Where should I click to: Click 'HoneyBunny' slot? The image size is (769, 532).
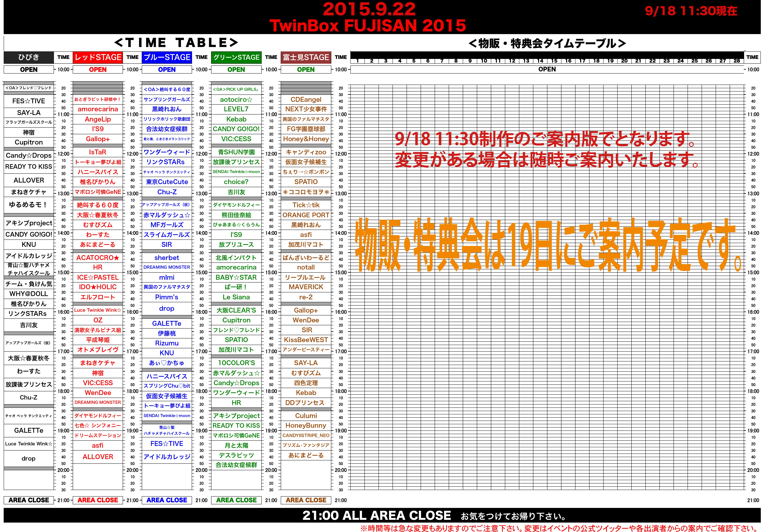click(x=306, y=426)
